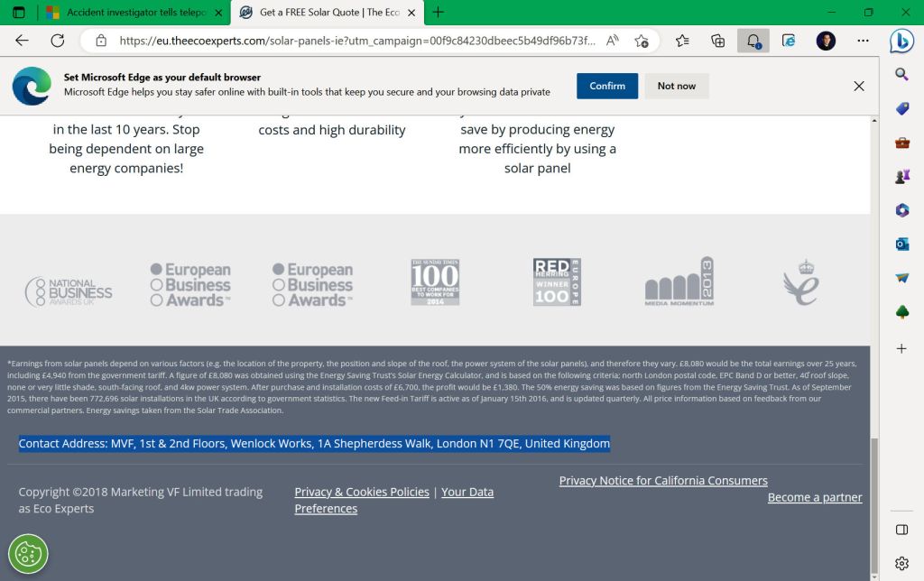The image size is (924, 581).
Task: Click the Tools briefcase sidebar icon
Action: point(901,143)
